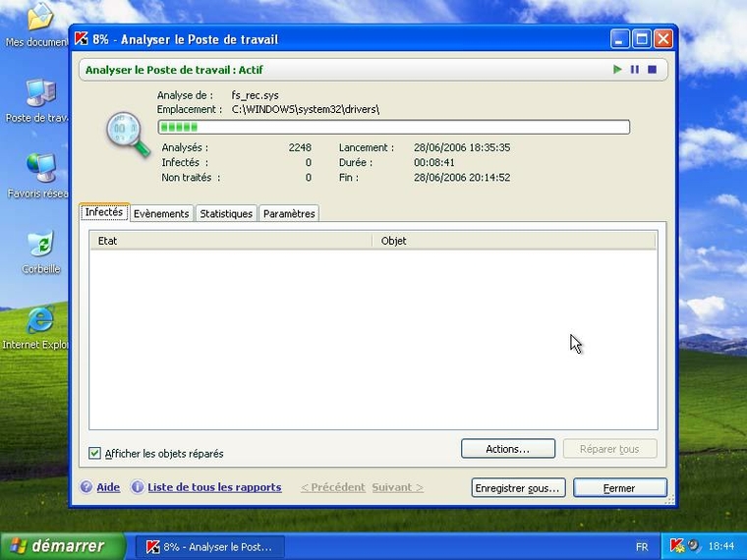Close the scan window with the red X

pos(663,39)
